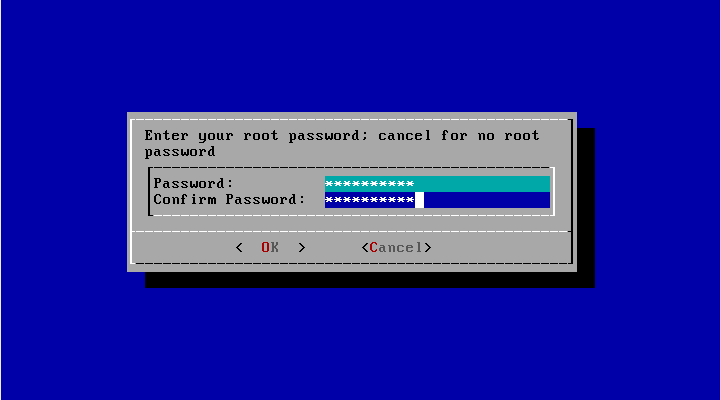The width and height of the screenshot is (720, 400).
Task: Focus the Confirm Password input field
Action: tap(437, 200)
